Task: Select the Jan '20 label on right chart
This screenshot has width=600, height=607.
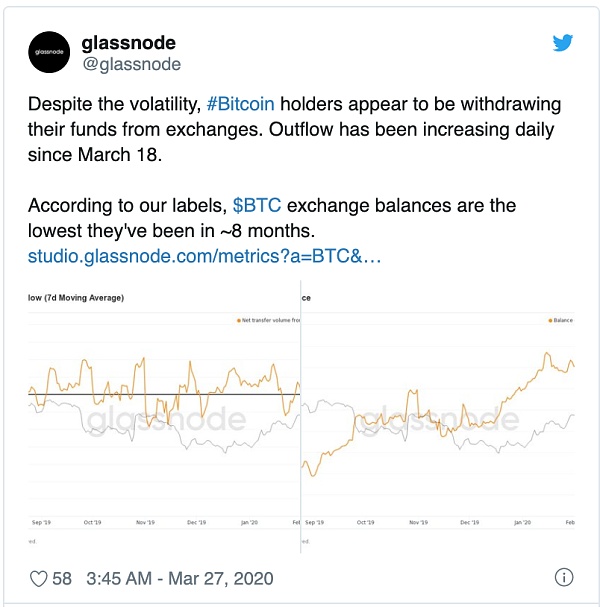Action: (522, 523)
